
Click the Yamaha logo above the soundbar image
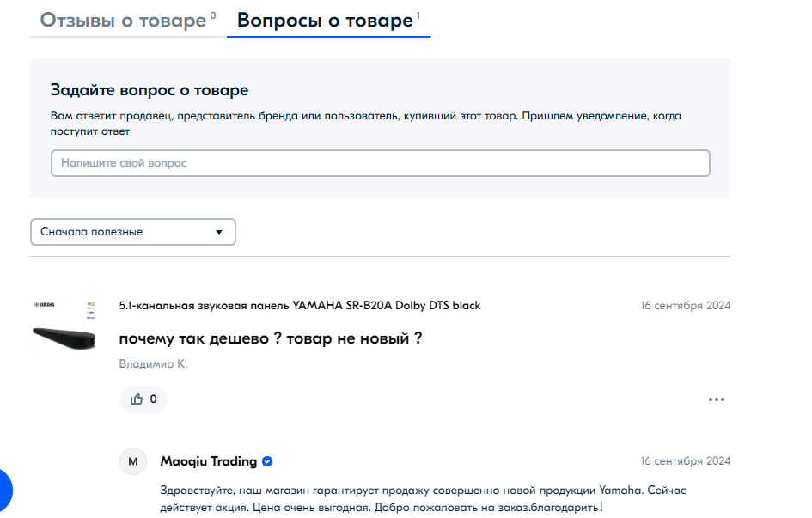pos(43,305)
